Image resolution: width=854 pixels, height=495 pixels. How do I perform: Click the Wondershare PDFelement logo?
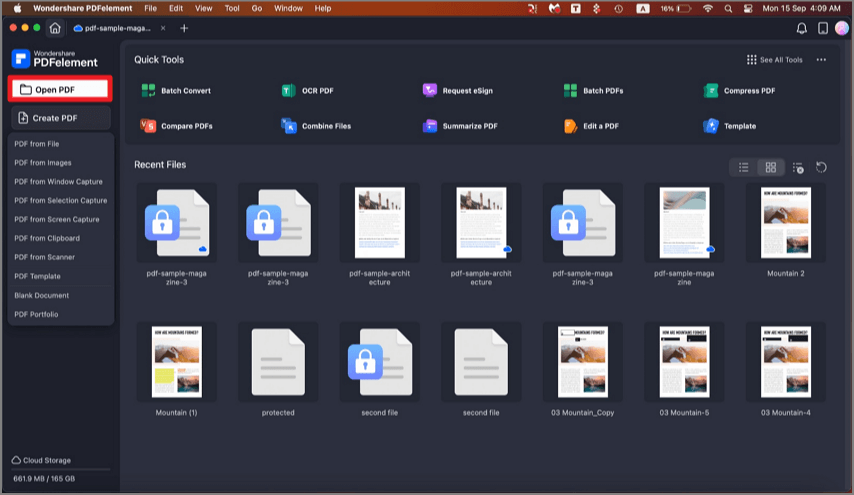coord(54,59)
